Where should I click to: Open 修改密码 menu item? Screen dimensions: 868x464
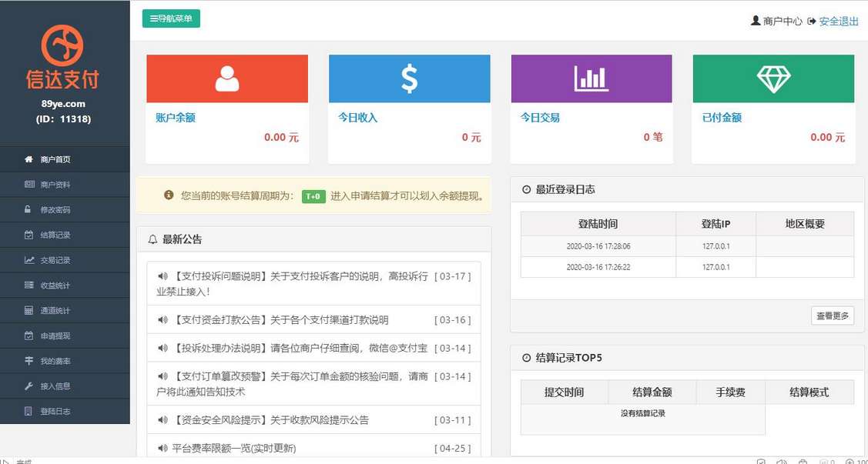click(x=65, y=209)
